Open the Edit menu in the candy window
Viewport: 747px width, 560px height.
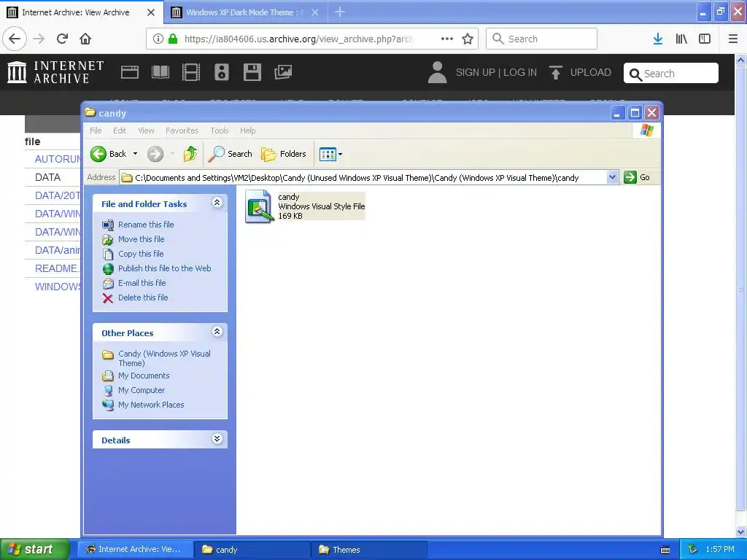(120, 131)
